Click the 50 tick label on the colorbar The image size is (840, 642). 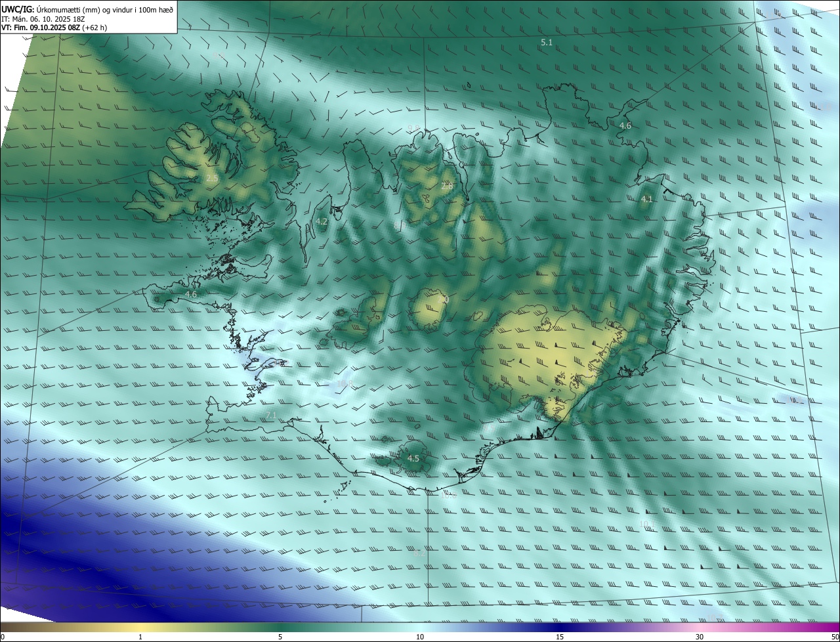click(x=835, y=637)
